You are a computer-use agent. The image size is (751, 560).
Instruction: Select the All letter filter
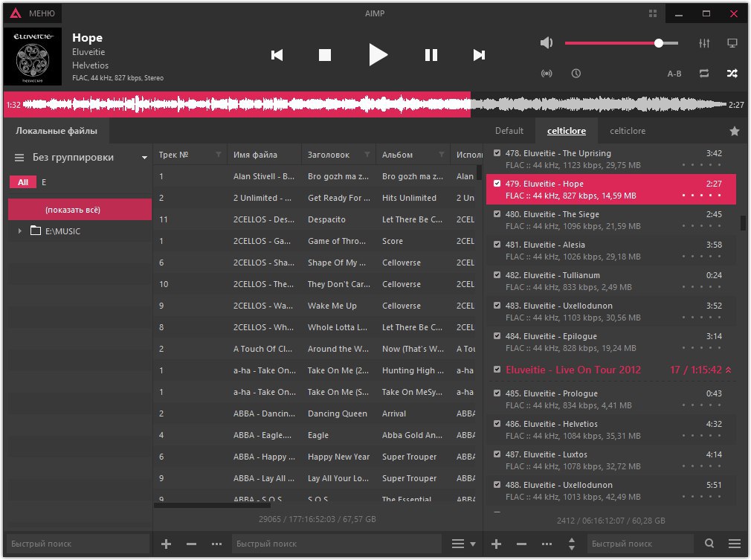(x=23, y=182)
